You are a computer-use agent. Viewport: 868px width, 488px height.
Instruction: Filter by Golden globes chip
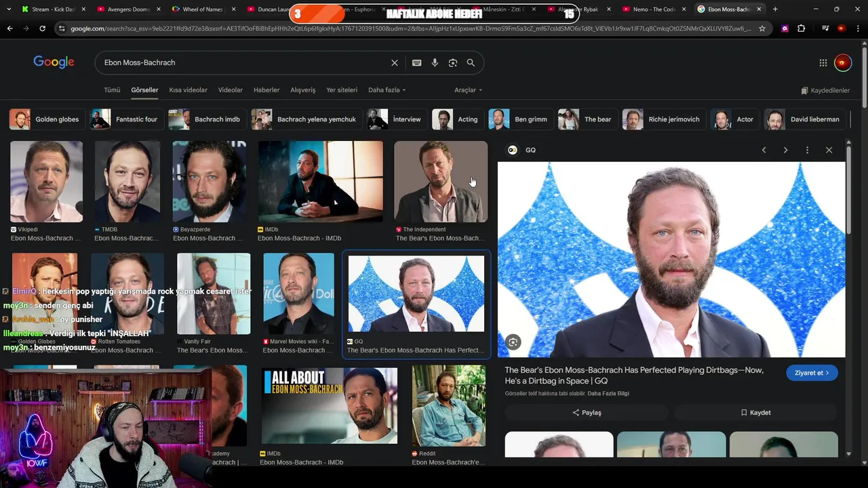pyautogui.click(x=46, y=119)
